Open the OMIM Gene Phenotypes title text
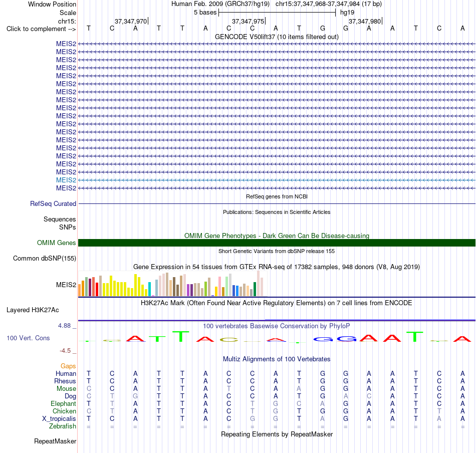The image size is (476, 453). pos(277,236)
